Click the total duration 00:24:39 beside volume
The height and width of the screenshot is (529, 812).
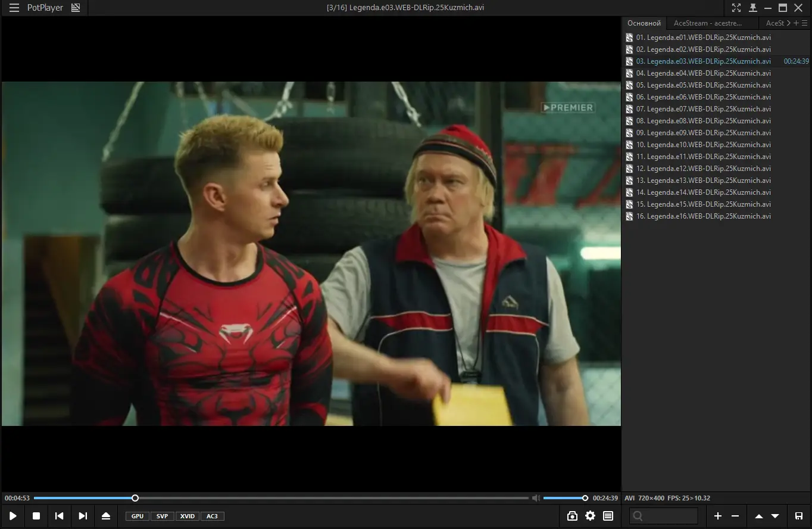pyautogui.click(x=605, y=498)
